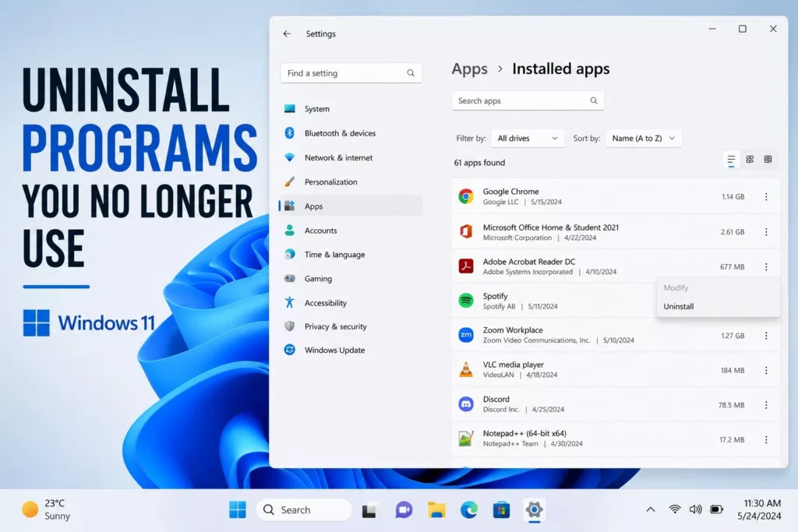The width and height of the screenshot is (798, 532).
Task: Open the weather widget showing 23°C Sunny
Action: click(46, 509)
